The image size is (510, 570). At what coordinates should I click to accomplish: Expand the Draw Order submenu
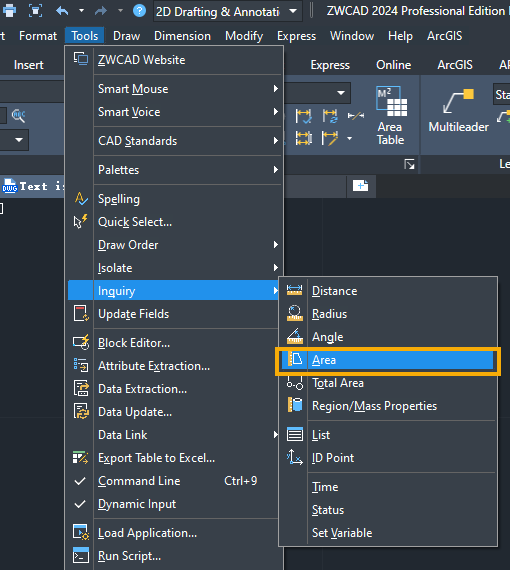[x=174, y=245]
